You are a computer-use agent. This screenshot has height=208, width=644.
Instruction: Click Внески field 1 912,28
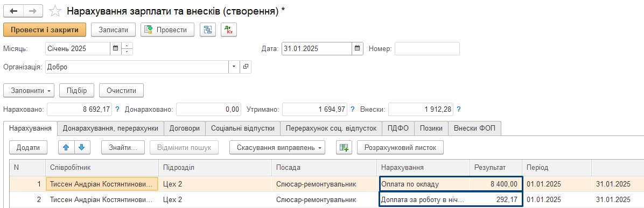click(x=421, y=110)
